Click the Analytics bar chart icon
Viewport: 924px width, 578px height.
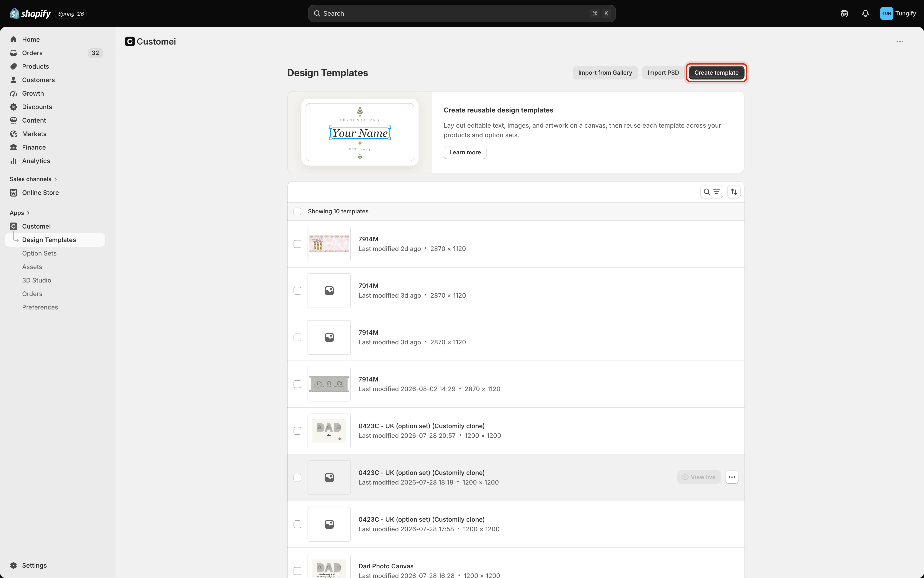(14, 161)
